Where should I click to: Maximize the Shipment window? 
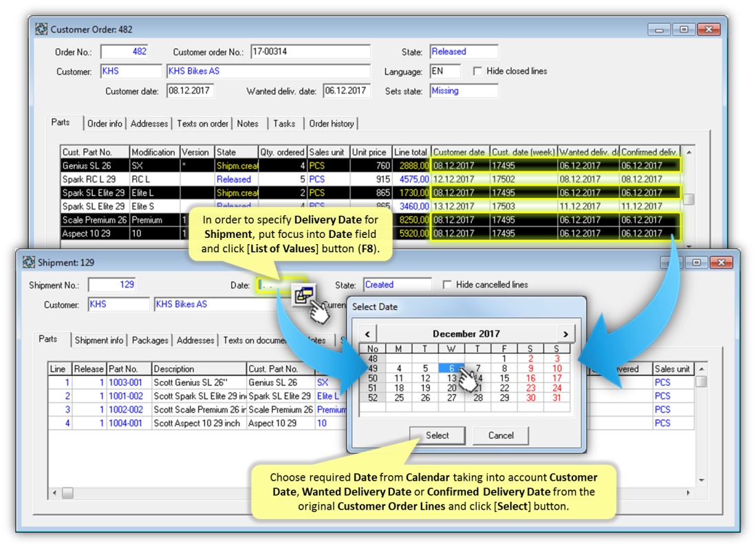[697, 262]
